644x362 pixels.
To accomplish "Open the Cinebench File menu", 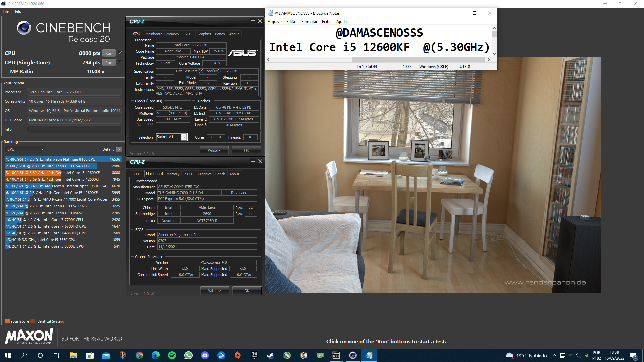I will (6, 11).
